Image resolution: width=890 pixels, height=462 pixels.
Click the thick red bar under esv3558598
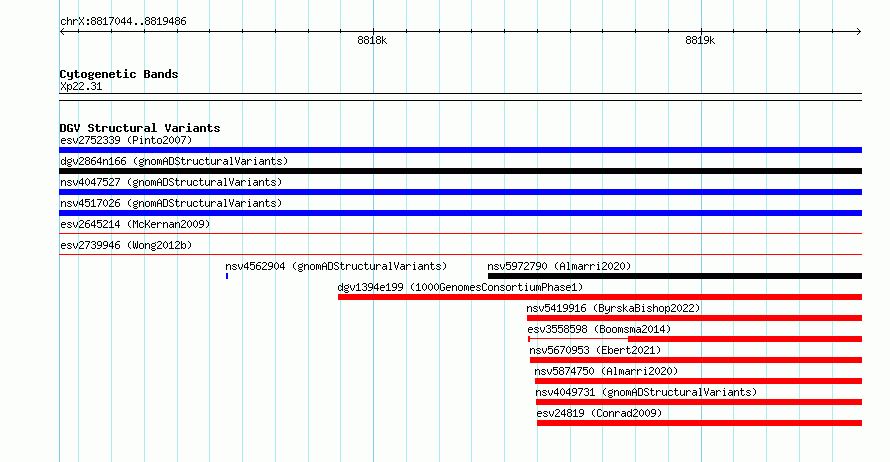[745, 339]
